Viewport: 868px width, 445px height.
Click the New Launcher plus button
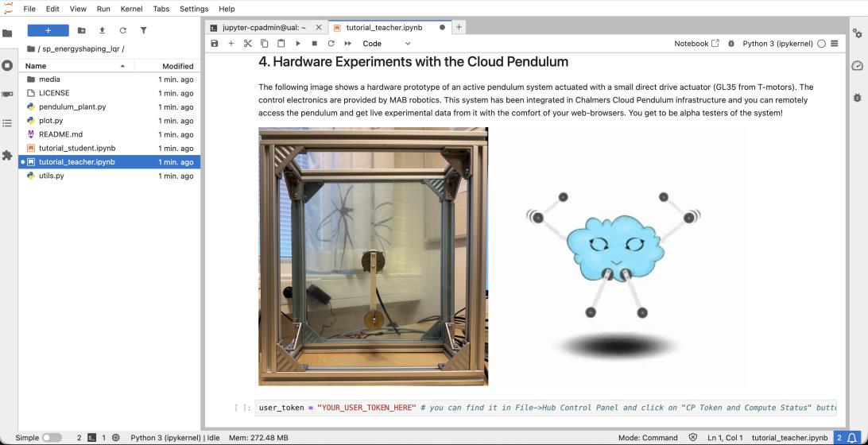click(x=48, y=30)
